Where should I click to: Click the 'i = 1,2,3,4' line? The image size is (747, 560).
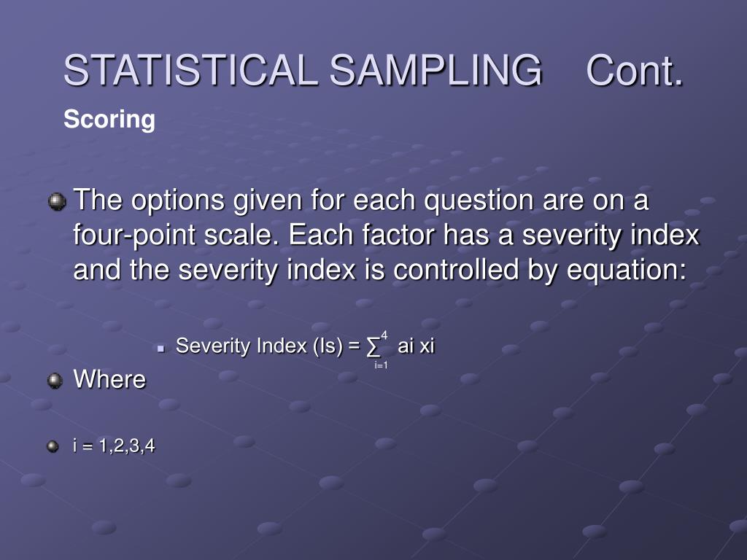coord(114,446)
